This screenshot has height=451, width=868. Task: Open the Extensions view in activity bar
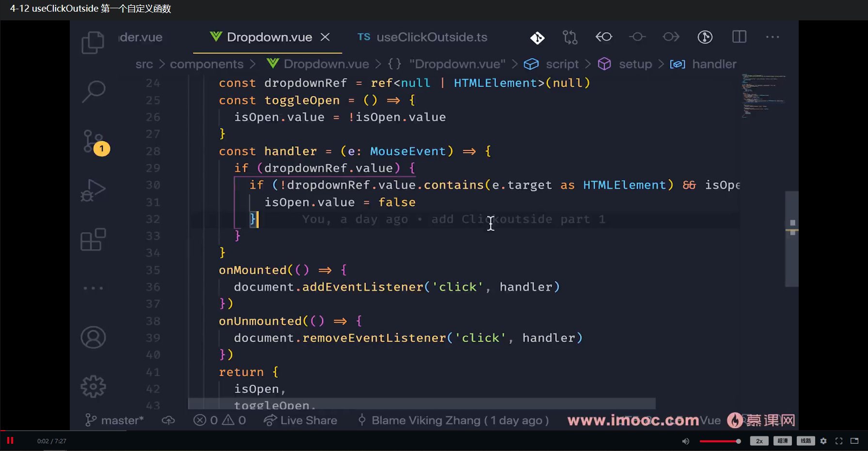[93, 239]
